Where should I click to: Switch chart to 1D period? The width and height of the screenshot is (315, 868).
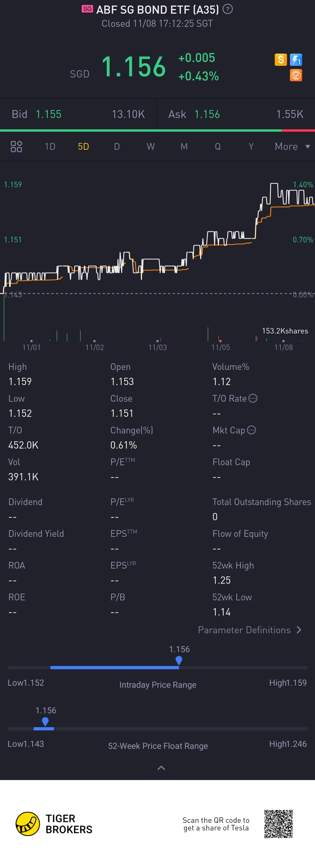[x=50, y=147]
